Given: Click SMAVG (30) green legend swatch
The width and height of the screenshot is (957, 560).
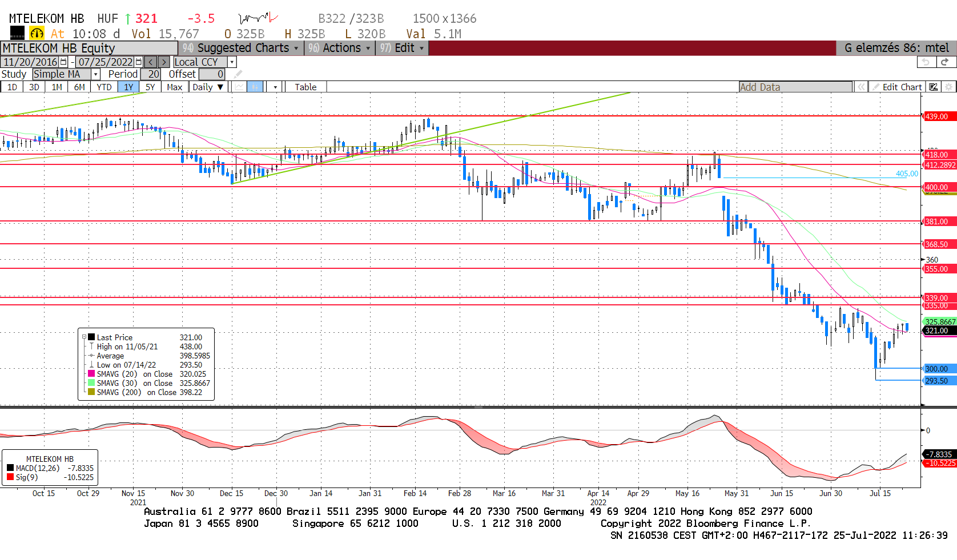Looking at the screenshot, I should click(x=91, y=383).
